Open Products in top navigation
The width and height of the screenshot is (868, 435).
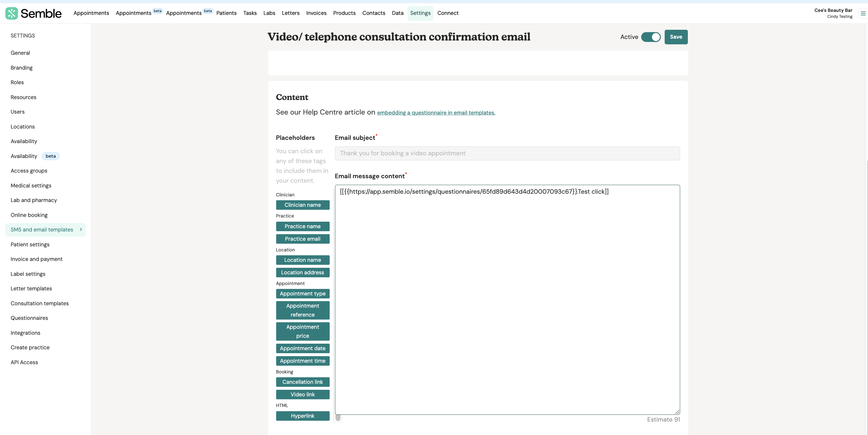click(344, 13)
